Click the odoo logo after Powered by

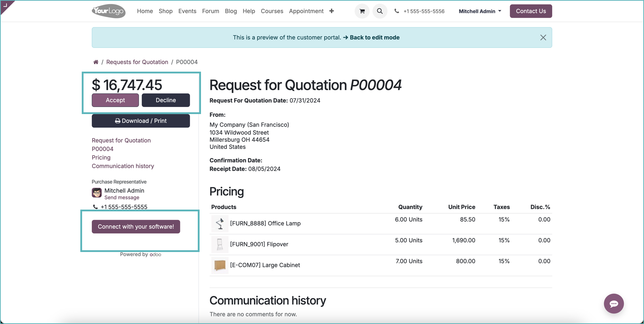155,254
